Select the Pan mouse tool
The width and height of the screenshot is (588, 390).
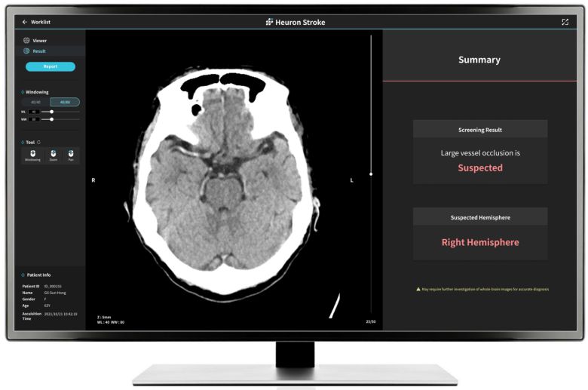click(71, 155)
